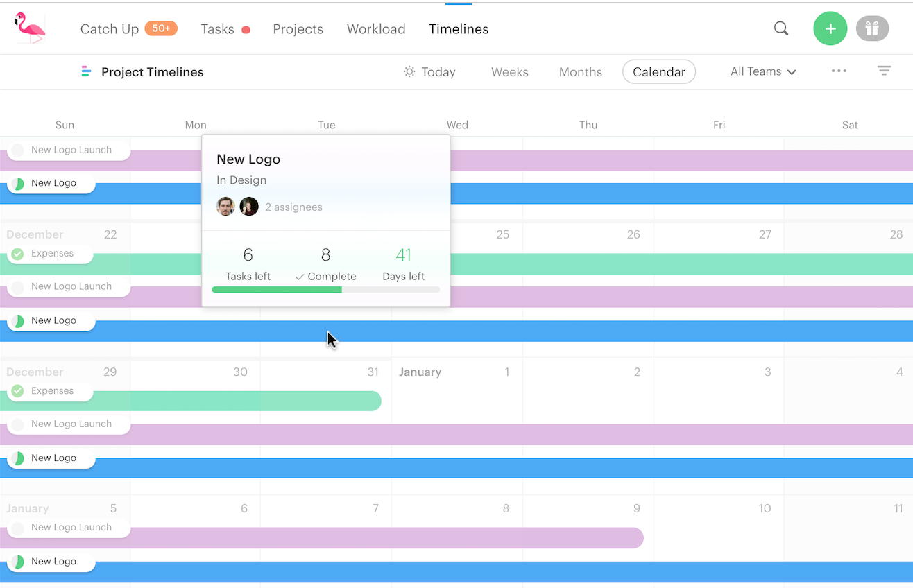Click the purple New Logo Launch bar ending January 9
The image size is (913, 588).
322,537
